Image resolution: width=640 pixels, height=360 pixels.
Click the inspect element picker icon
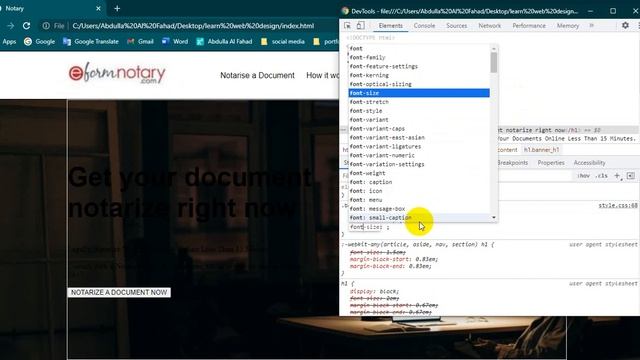pos(347,26)
